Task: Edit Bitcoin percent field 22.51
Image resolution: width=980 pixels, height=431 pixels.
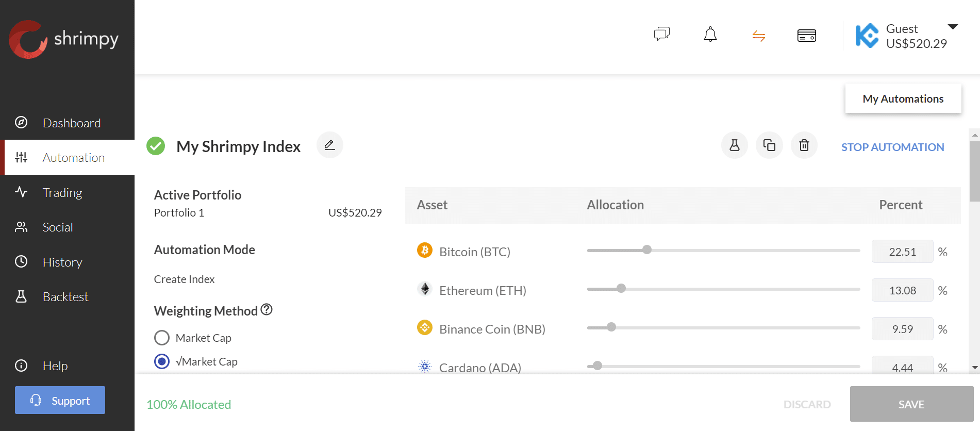Action: click(x=902, y=252)
